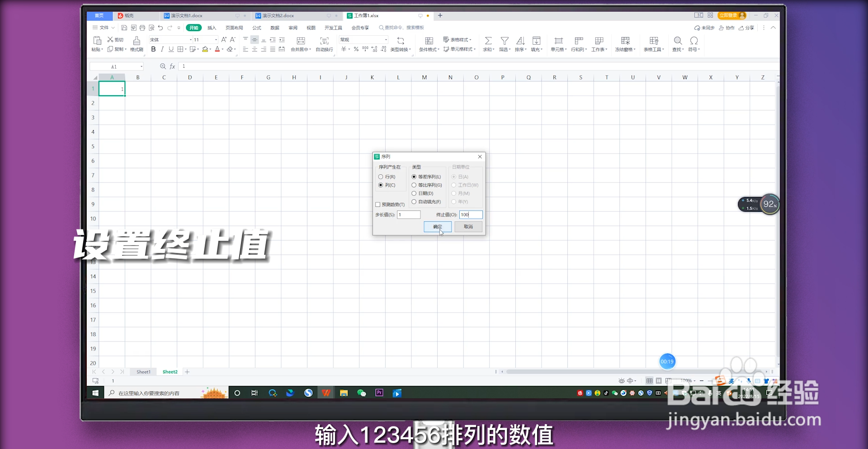Choose 自动填充(F) series type
Viewport: 868px width, 449px height.
click(426, 202)
